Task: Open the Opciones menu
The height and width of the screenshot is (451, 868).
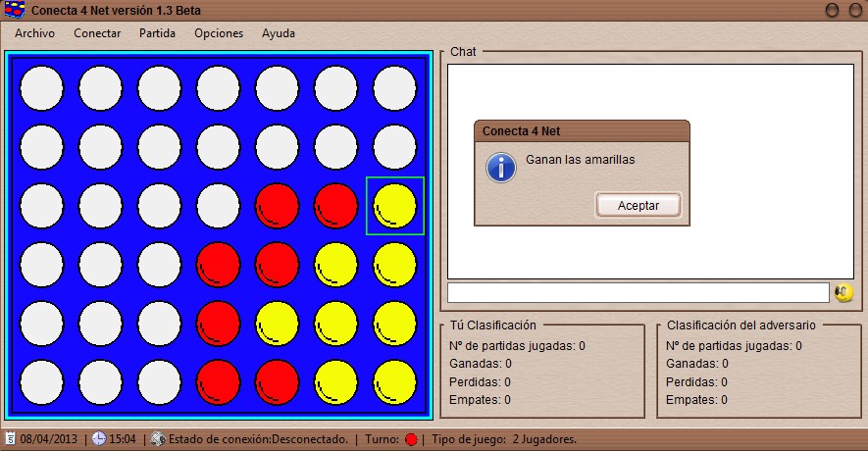Action: (219, 33)
